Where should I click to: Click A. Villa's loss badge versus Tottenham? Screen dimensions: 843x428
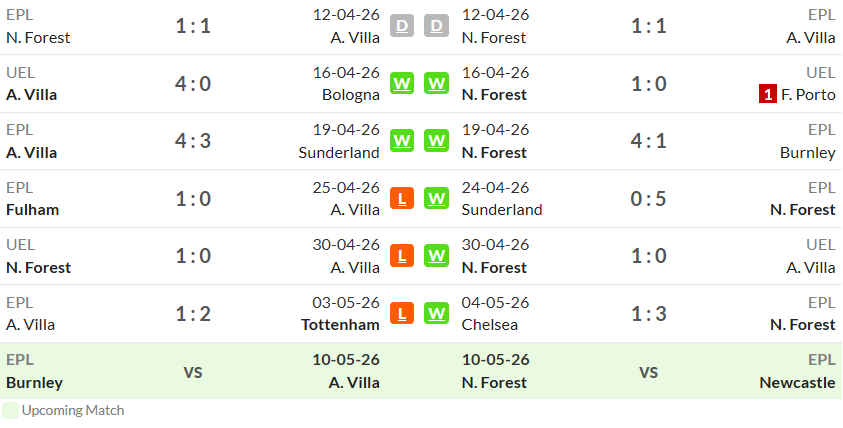402,313
